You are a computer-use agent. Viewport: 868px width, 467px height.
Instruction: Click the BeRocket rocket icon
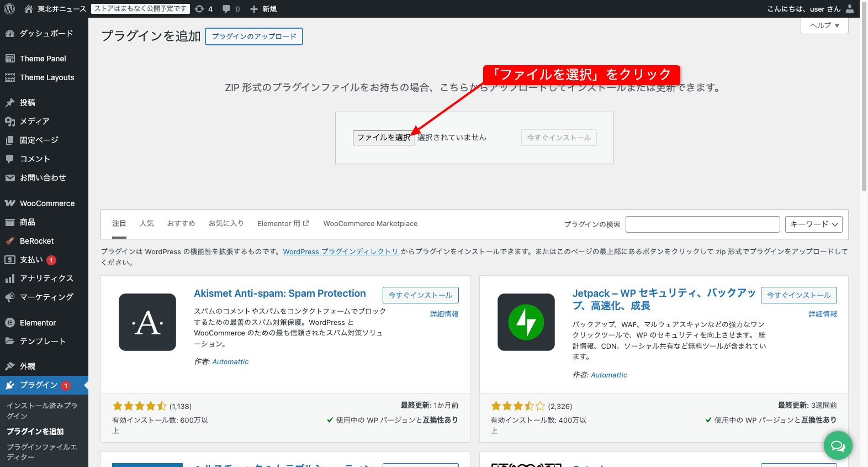coord(10,241)
